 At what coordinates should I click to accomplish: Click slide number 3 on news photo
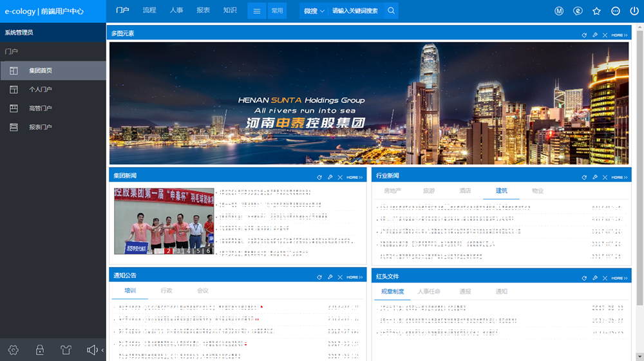coord(179,251)
